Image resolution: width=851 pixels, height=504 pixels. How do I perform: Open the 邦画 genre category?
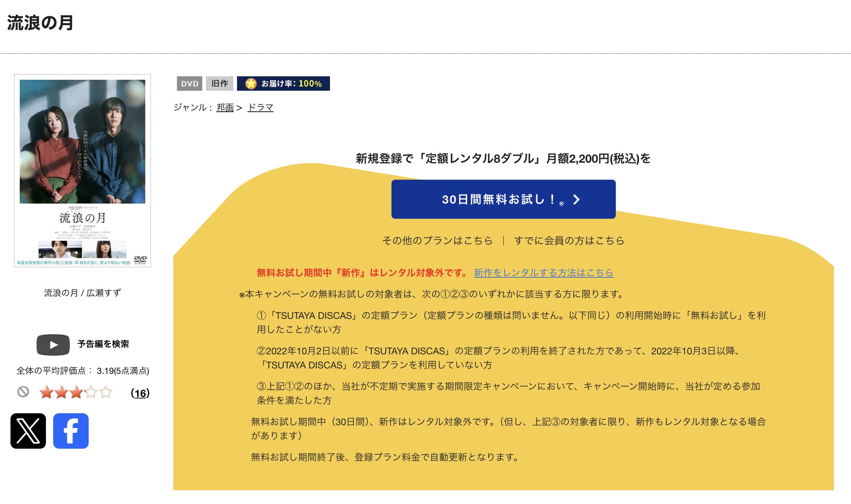click(225, 107)
